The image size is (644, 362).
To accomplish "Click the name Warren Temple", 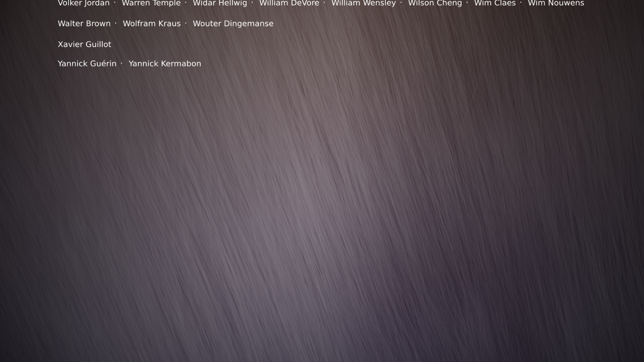I will 151,3.
